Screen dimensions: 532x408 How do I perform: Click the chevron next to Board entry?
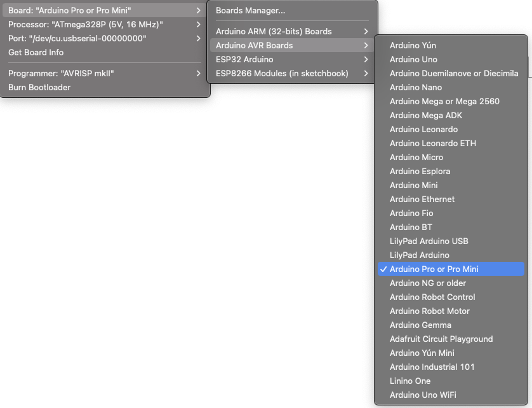(199, 11)
